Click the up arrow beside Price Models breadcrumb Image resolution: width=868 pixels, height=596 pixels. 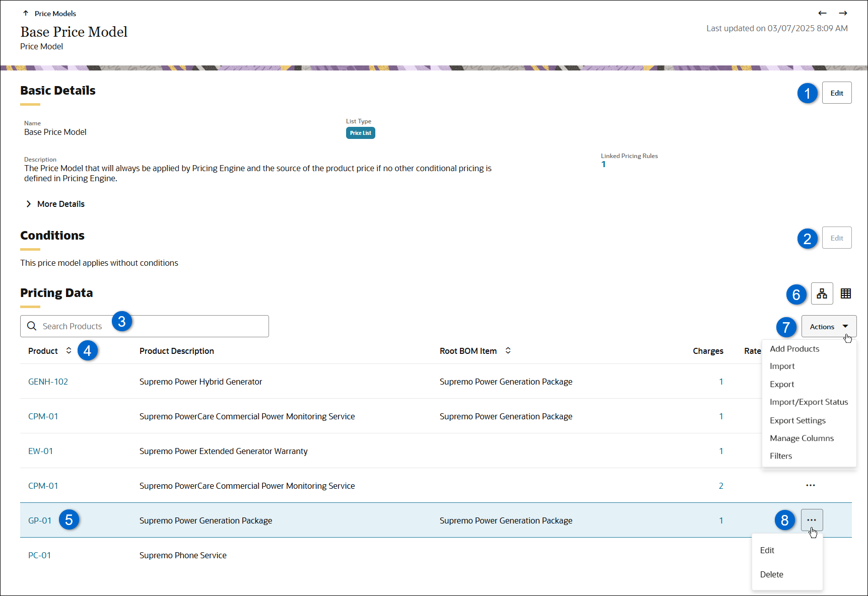tap(26, 13)
